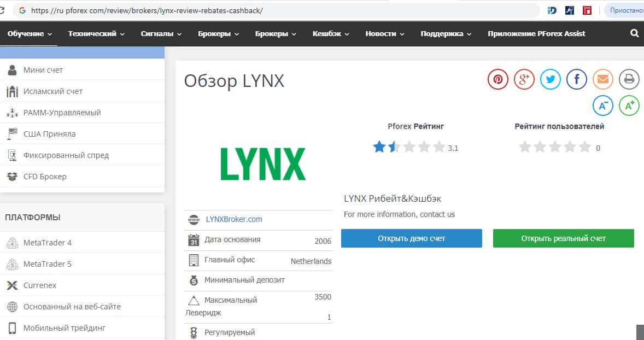Click the building icon by Главный офис
644x340 pixels.
click(x=194, y=260)
